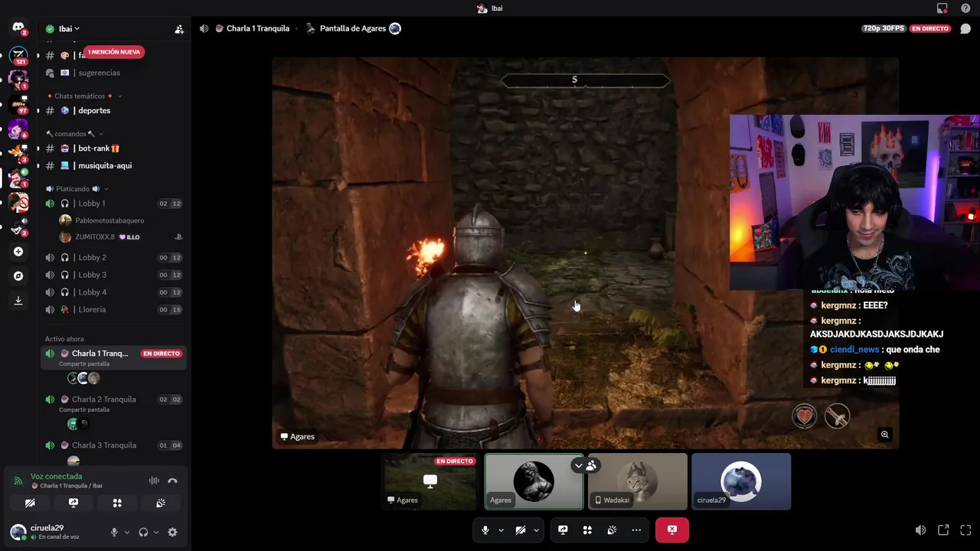
Task: Open the chat bubble icon at top right
Action: (x=965, y=28)
